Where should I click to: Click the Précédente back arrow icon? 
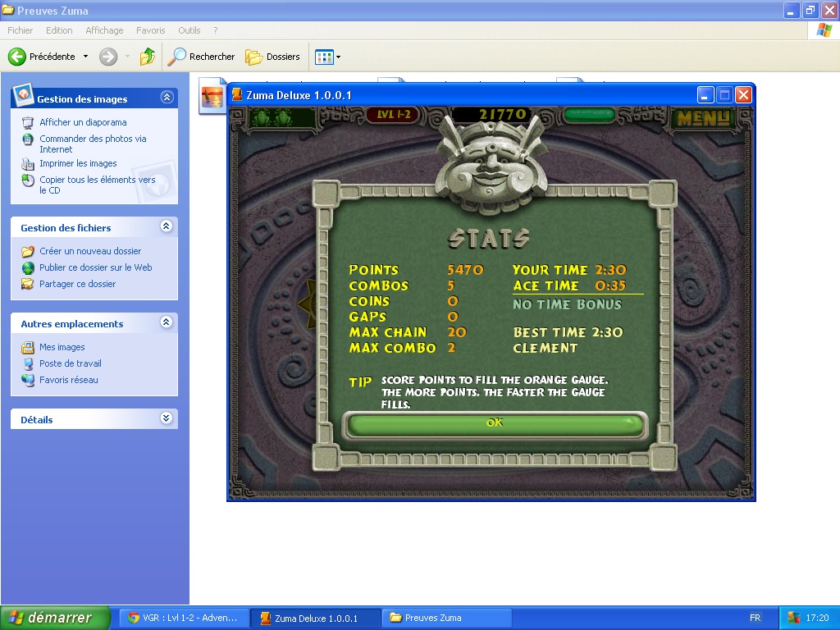pos(17,57)
